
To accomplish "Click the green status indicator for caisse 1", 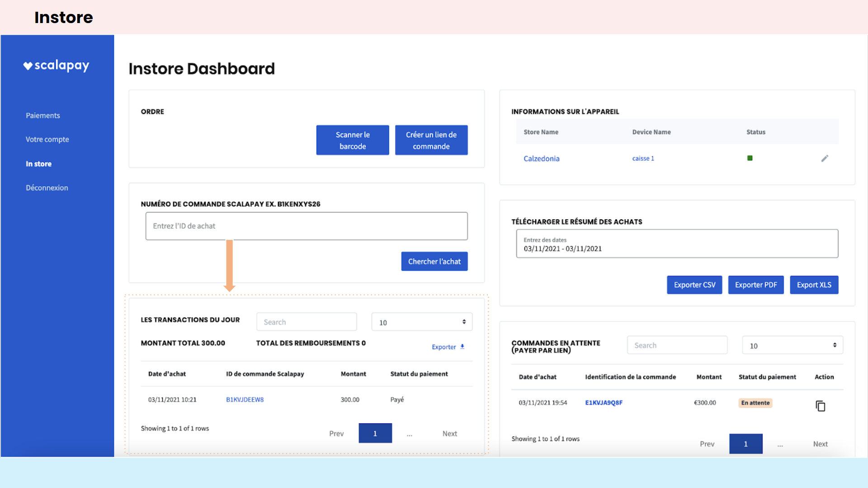I will point(750,158).
